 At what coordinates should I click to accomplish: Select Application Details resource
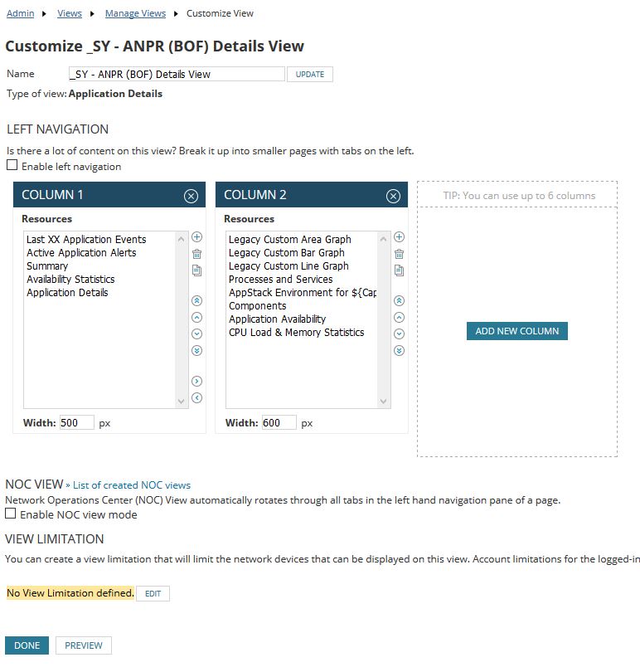pos(67,292)
